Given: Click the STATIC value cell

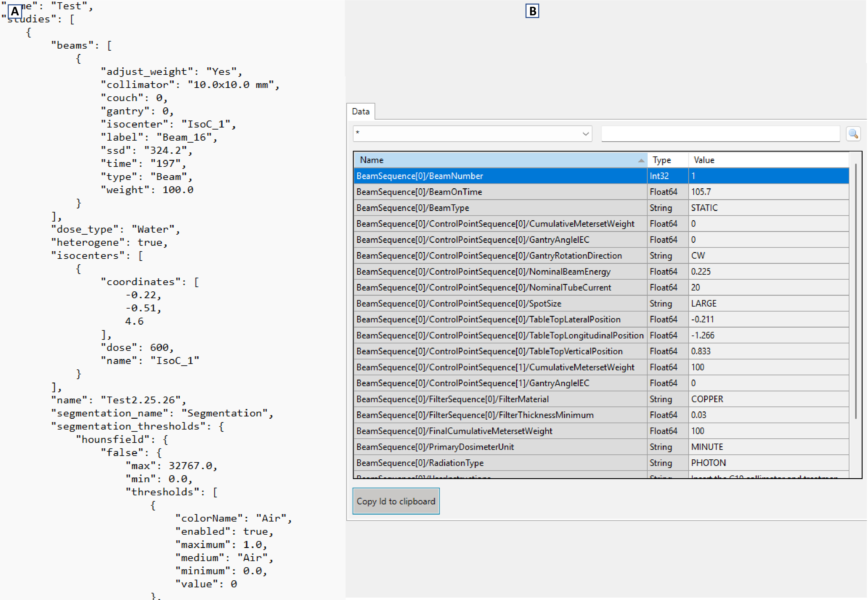Looking at the screenshot, I should pos(769,208).
